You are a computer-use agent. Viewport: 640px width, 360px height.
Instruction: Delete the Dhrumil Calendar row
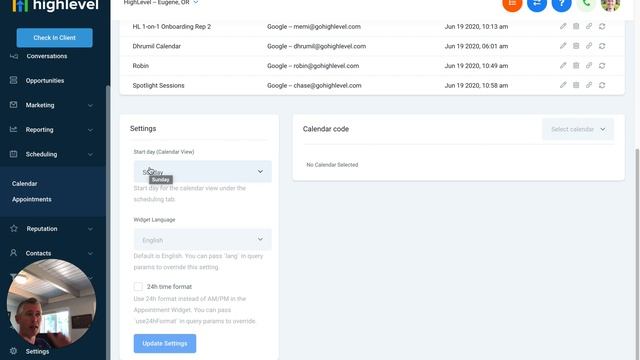click(x=576, y=46)
